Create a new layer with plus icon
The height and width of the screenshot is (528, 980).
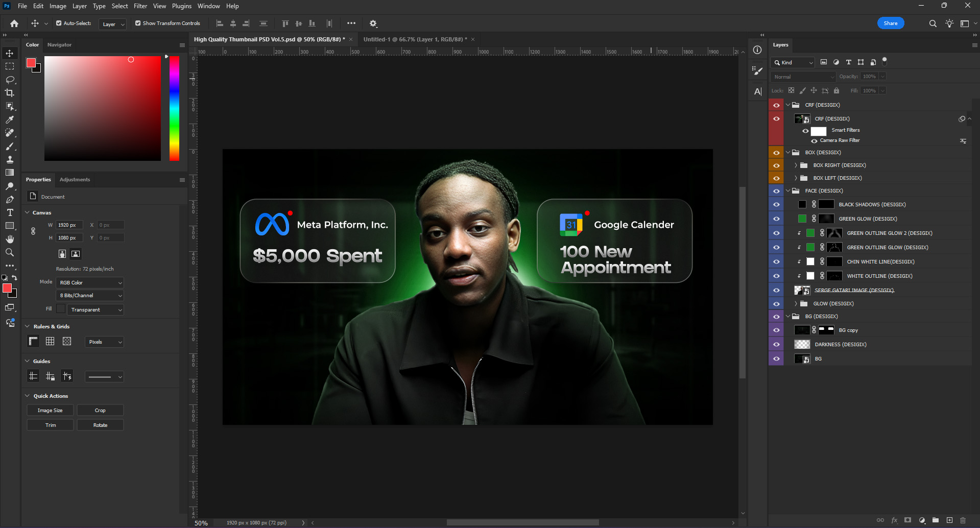pyautogui.click(x=949, y=520)
